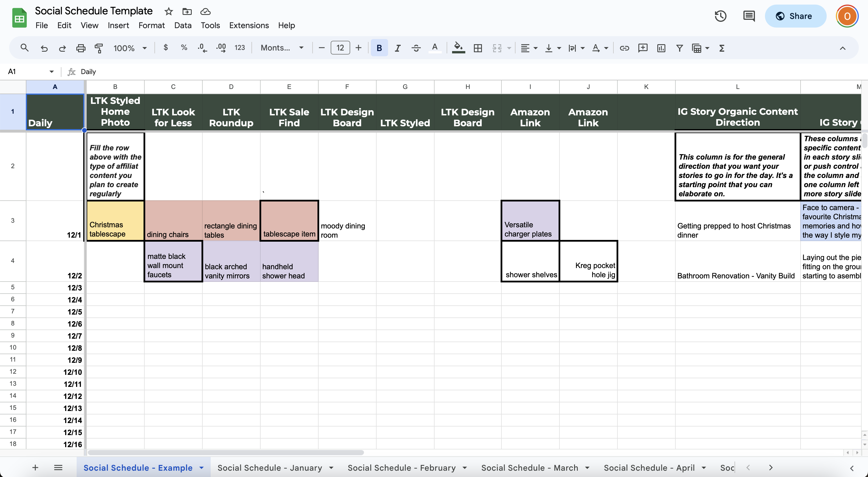Toggle italic formatting
Screen dimensions: 868x477
tap(398, 48)
